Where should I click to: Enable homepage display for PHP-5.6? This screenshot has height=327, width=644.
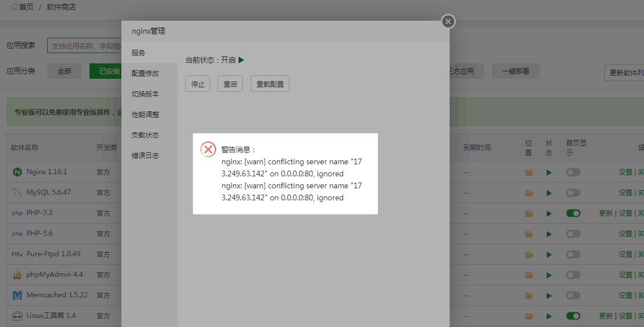click(x=573, y=234)
